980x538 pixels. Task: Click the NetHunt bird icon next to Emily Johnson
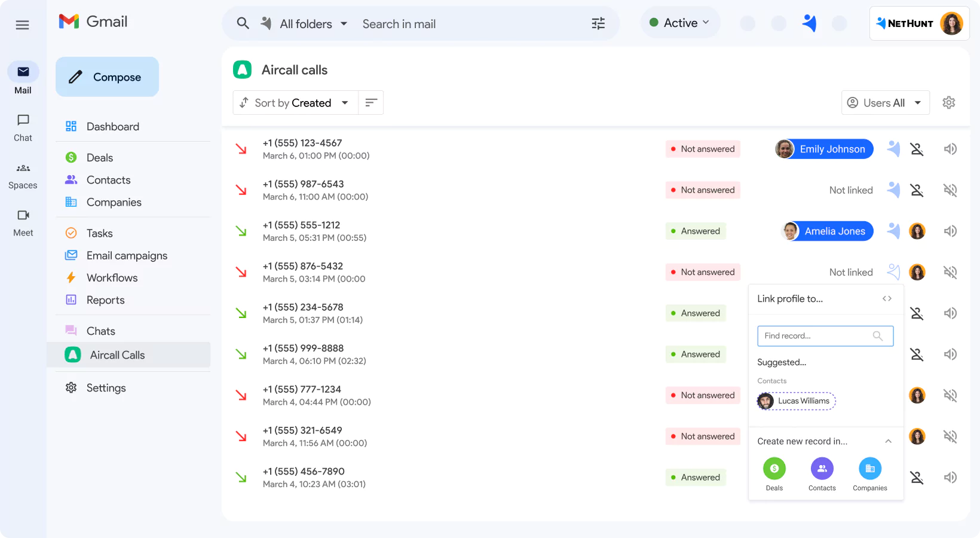pyautogui.click(x=893, y=149)
